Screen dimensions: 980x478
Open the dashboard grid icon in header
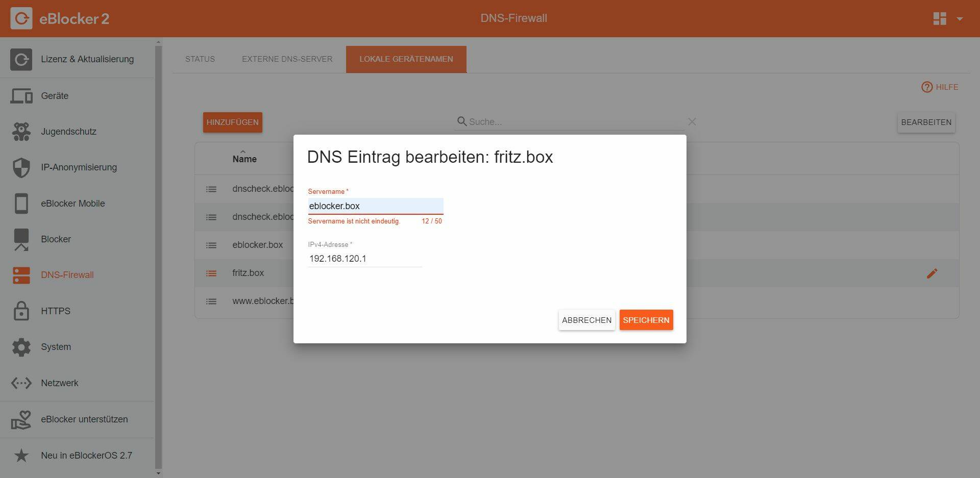pyautogui.click(x=940, y=18)
